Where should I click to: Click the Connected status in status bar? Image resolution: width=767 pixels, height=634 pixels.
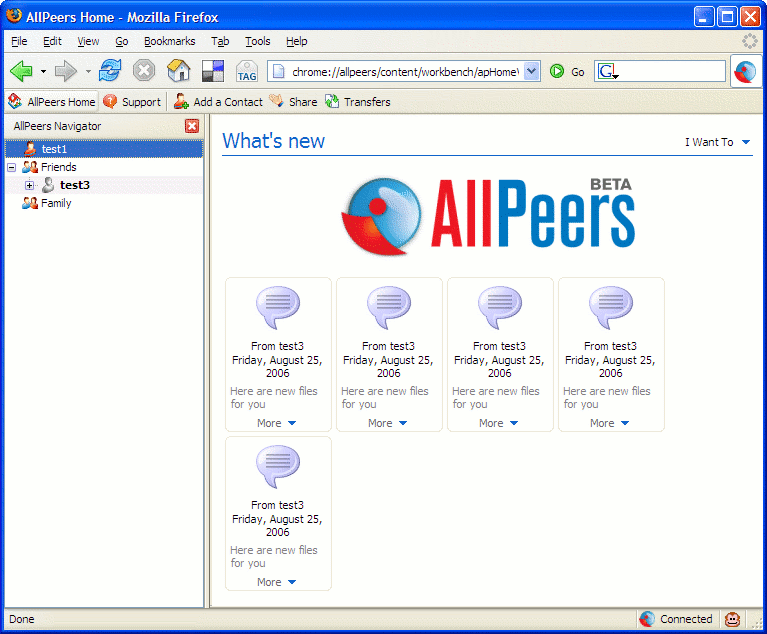676,619
